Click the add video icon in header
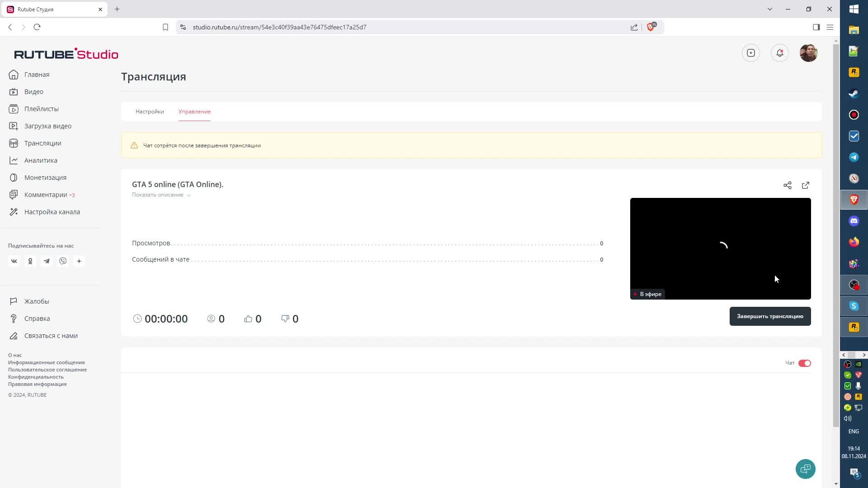 click(750, 53)
